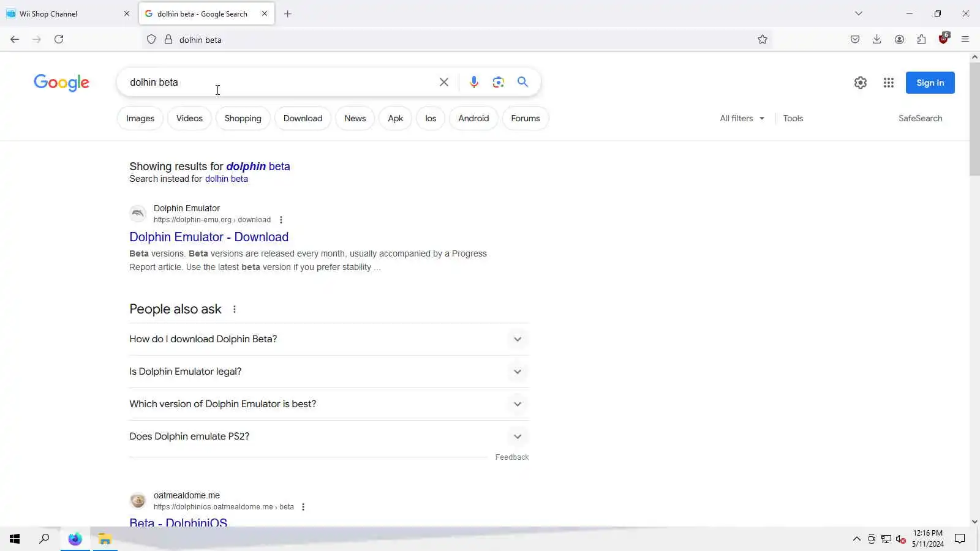Click the uBlock Origin toolbar icon

[x=943, y=39]
